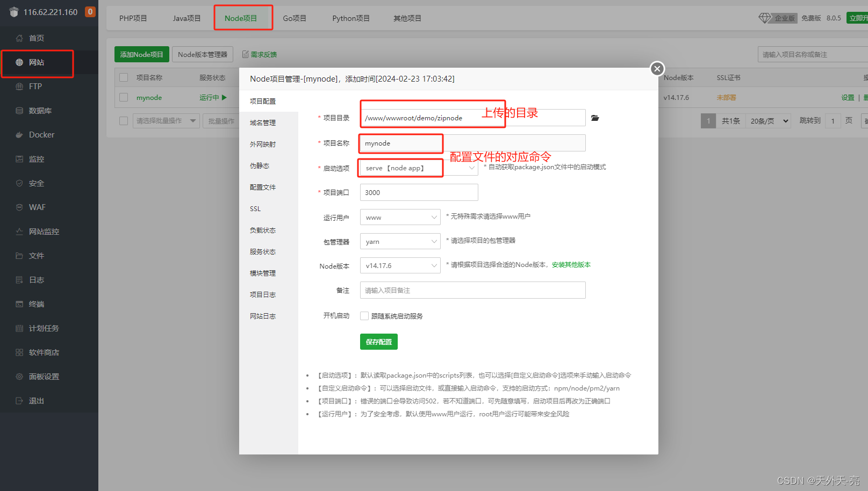The height and width of the screenshot is (491, 868).
Task: Tick the checkbox for mynode row
Action: [124, 97]
